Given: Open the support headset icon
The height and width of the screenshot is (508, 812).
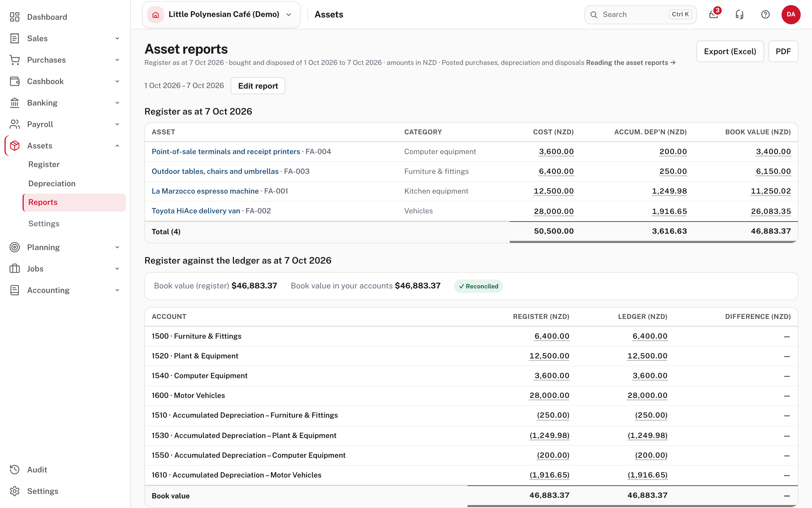Looking at the screenshot, I should pyautogui.click(x=740, y=14).
